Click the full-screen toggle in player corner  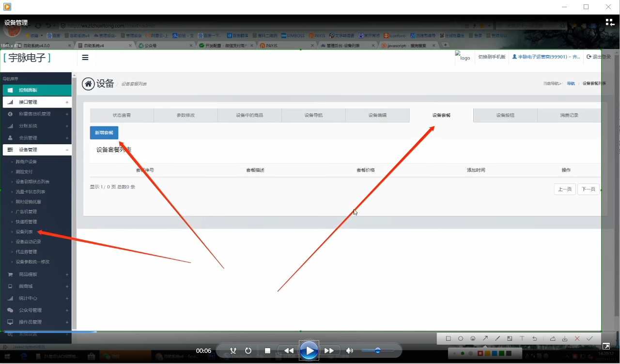coord(606,346)
